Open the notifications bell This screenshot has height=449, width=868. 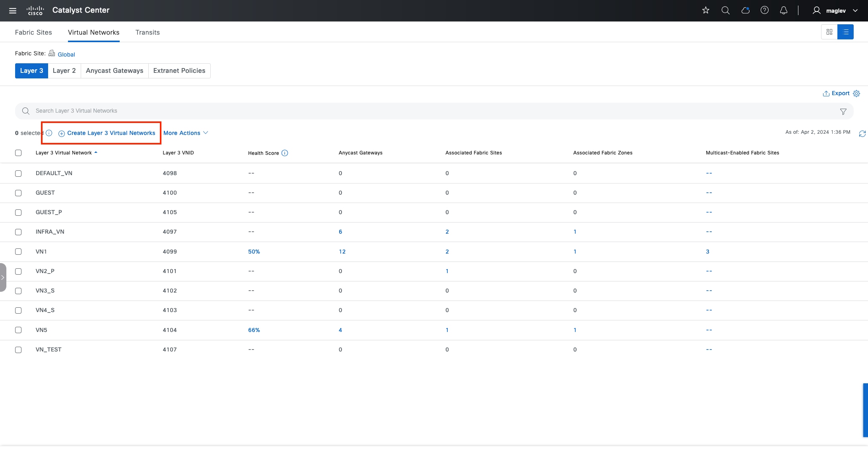click(783, 10)
